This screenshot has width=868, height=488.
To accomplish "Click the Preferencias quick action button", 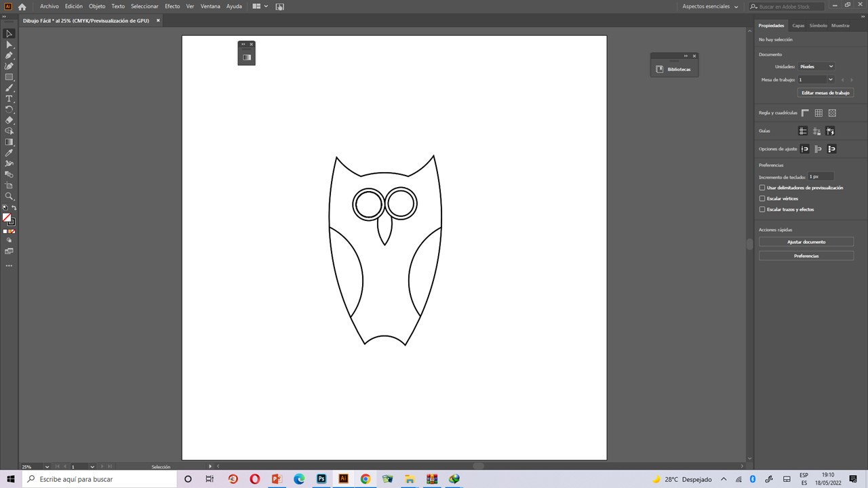I will click(x=806, y=256).
